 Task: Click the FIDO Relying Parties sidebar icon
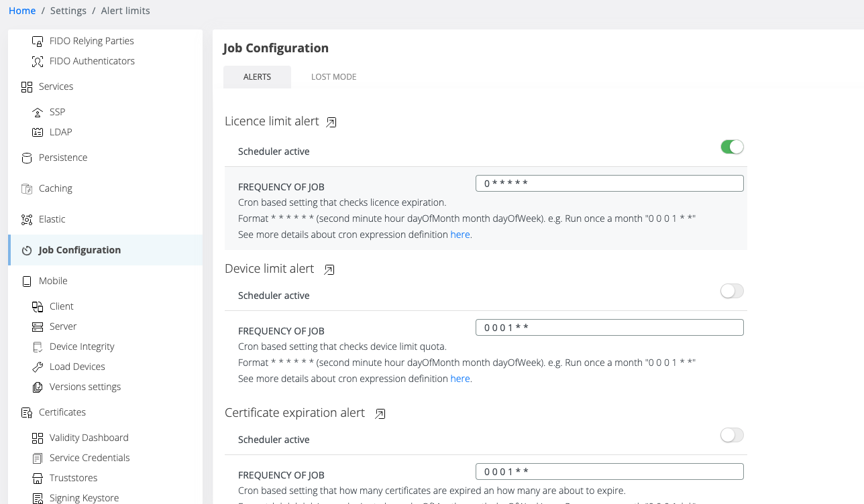(x=38, y=41)
